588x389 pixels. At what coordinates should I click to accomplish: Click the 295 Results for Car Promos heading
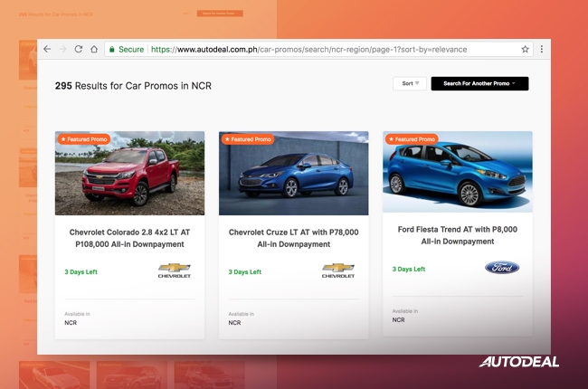coord(133,86)
